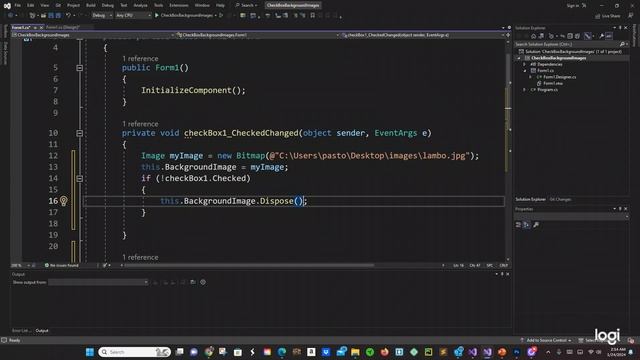
Task: Switch to the Git Changes tab
Action: (x=560, y=200)
